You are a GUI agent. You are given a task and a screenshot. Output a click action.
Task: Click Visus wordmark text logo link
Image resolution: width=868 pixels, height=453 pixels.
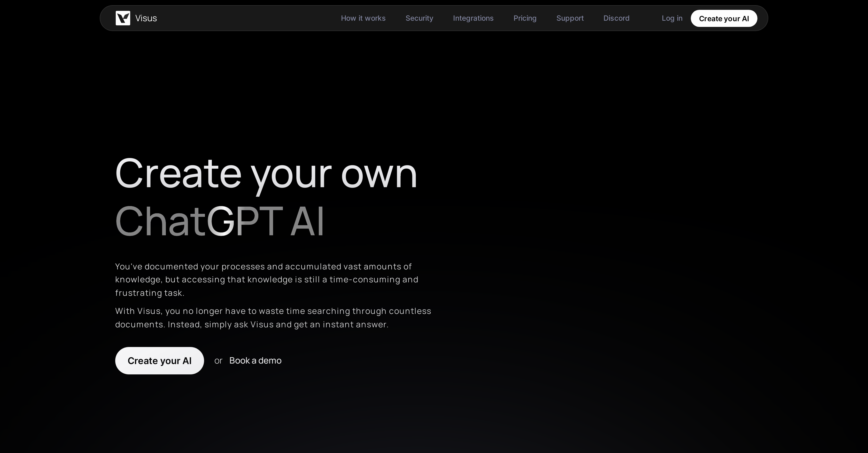(x=146, y=18)
